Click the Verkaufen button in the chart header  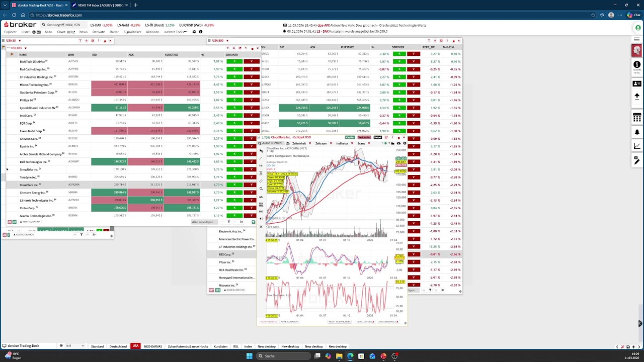coord(364,137)
